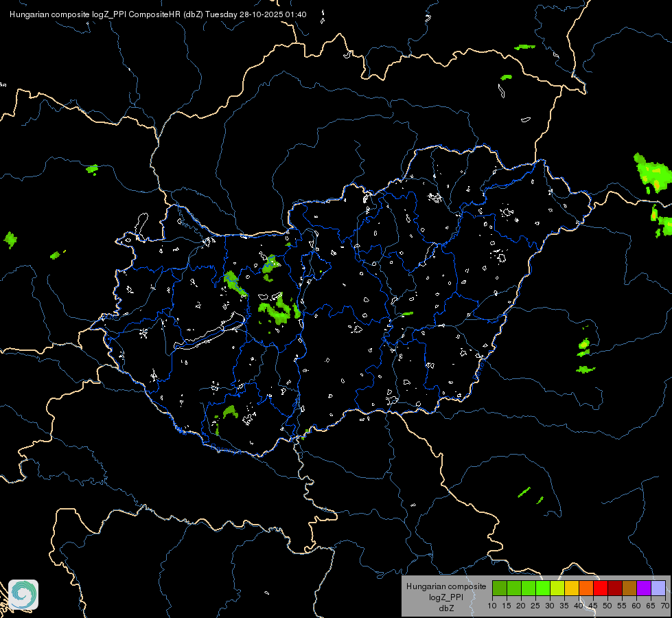Click the '30' scale value in legend
The image size is (672, 618).
pyautogui.click(x=550, y=606)
